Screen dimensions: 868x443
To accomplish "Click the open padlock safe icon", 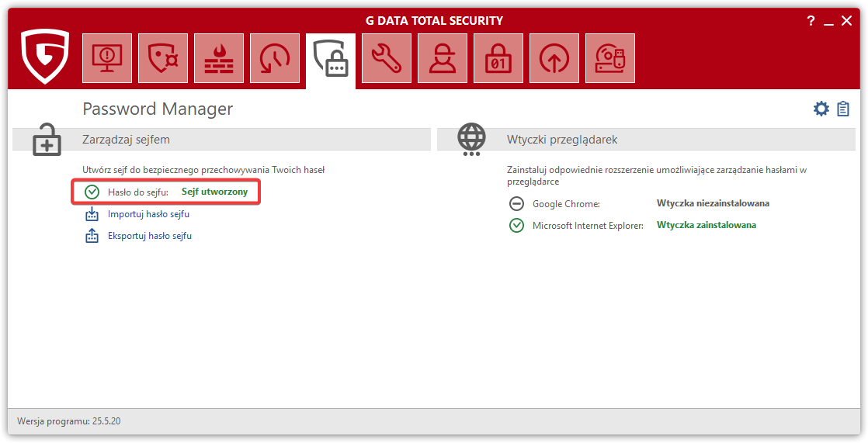I will click(47, 140).
